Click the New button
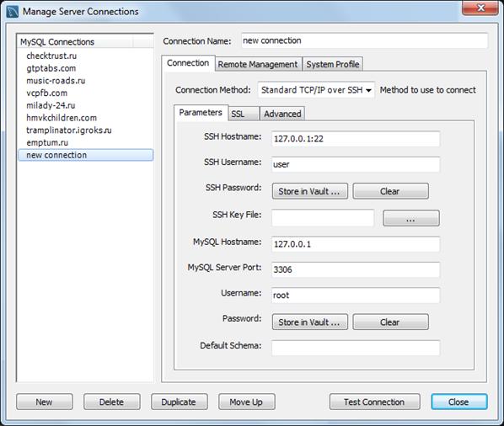The width and height of the screenshot is (504, 426). tap(45, 402)
